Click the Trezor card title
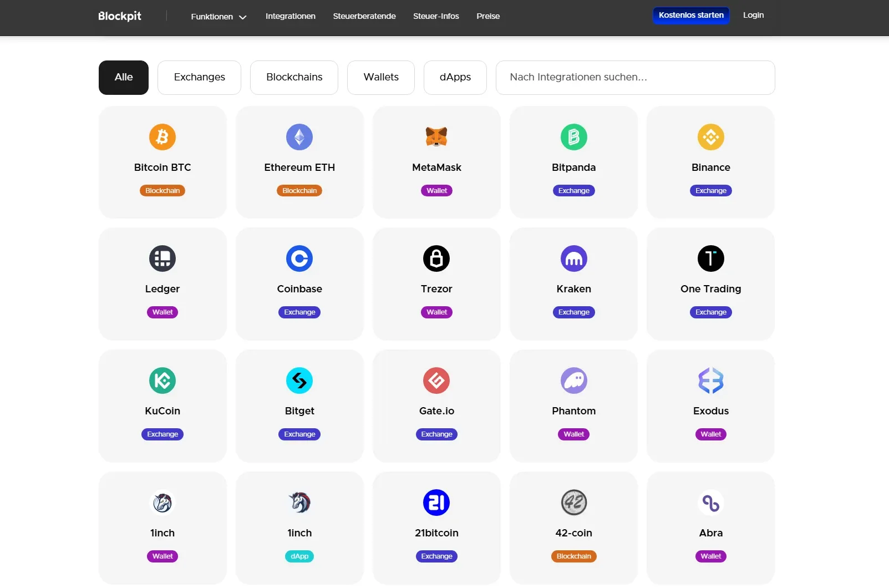This screenshot has height=588, width=889. [436, 289]
